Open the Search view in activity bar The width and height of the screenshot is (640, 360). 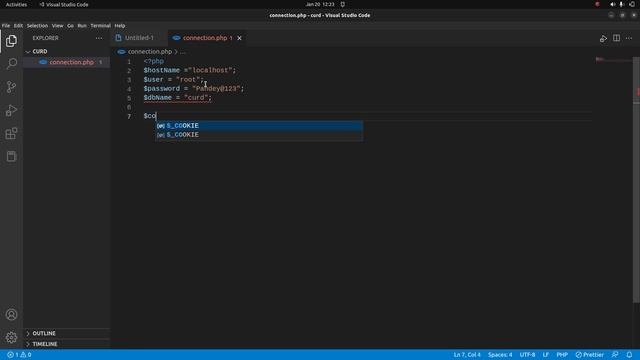coord(11,64)
